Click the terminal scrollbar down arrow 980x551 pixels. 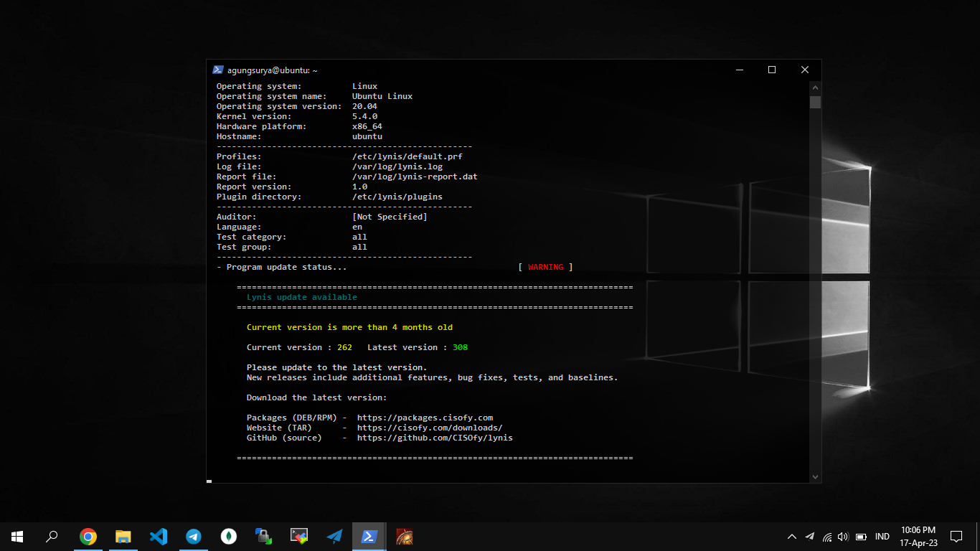click(x=815, y=476)
